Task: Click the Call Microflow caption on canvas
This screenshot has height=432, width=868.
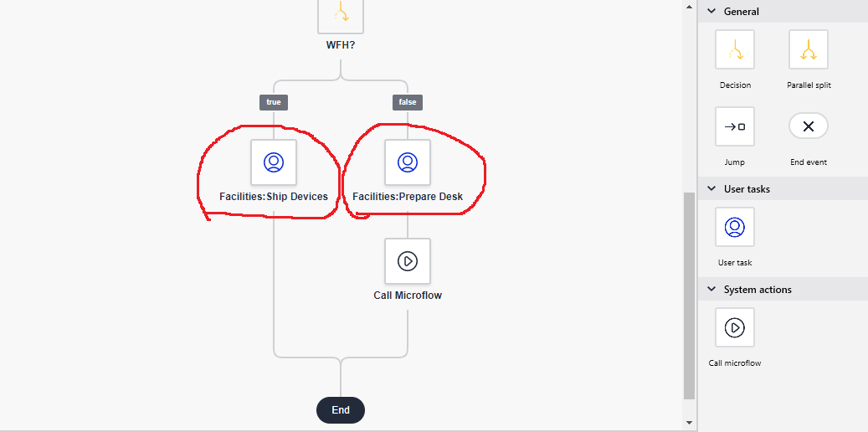Action: [408, 296]
